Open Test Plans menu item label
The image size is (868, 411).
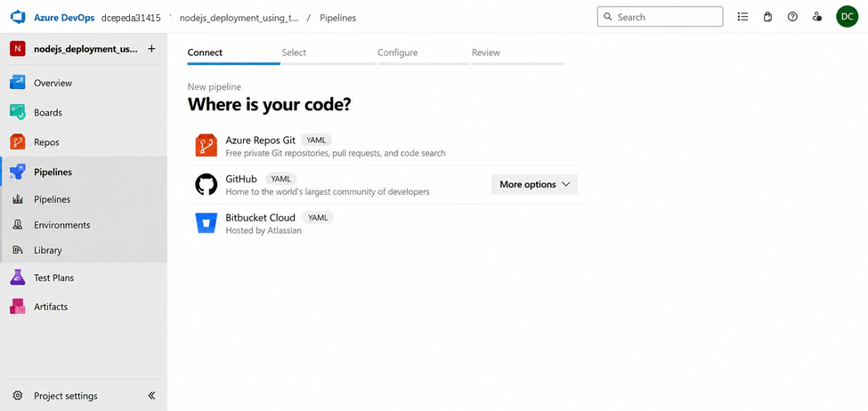click(53, 278)
